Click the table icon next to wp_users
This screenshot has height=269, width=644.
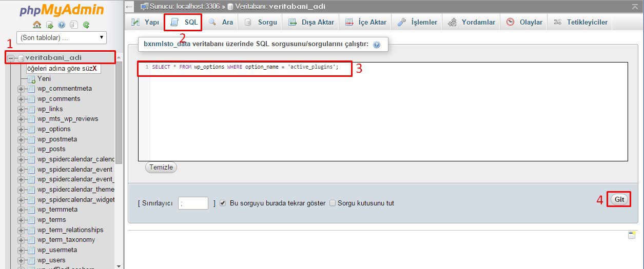click(31, 260)
